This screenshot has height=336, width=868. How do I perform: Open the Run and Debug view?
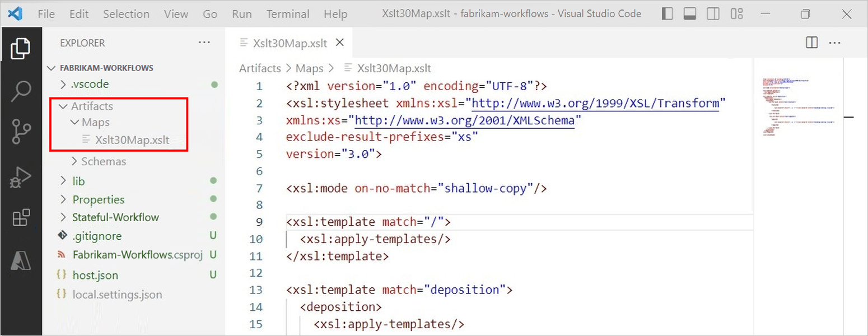coord(21,176)
